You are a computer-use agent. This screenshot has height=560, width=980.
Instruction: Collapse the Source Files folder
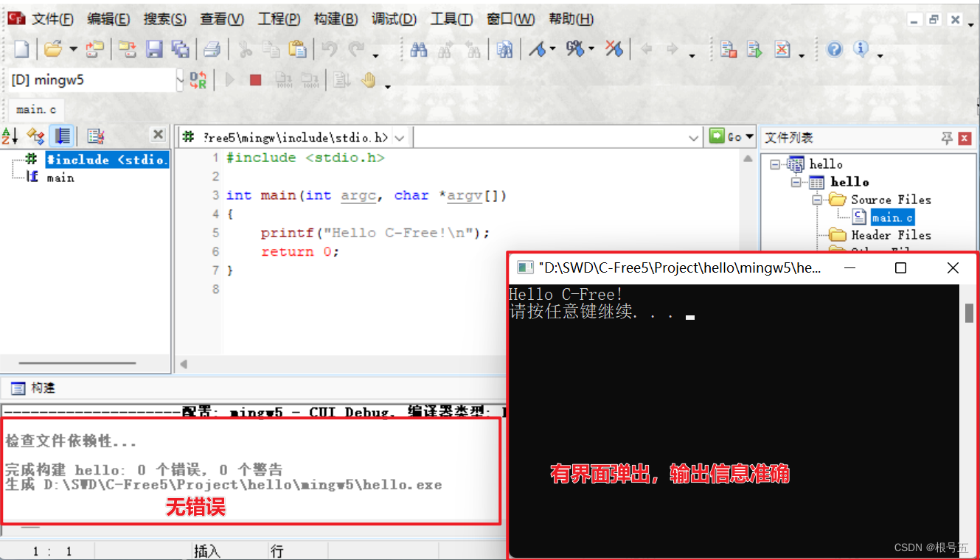[817, 200]
